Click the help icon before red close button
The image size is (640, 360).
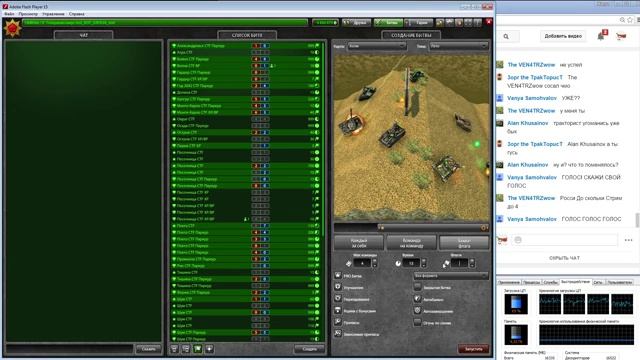point(478,22)
